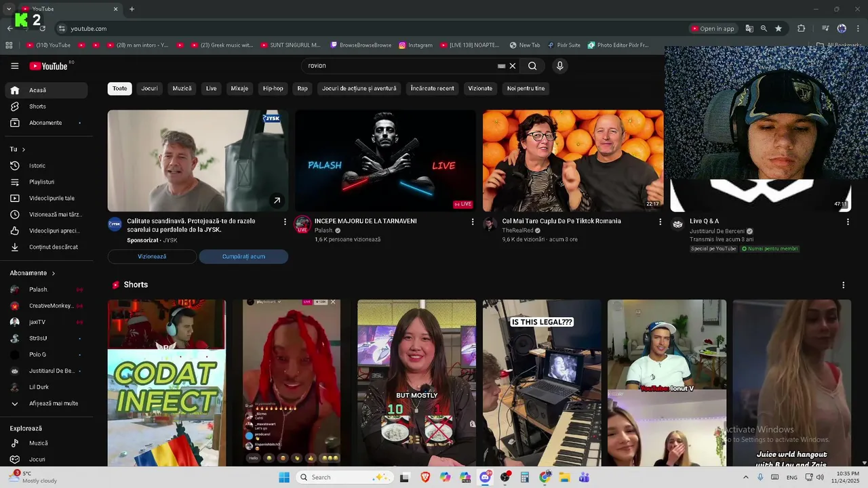868x488 pixels.
Task: Clear the search box with X
Action: click(x=513, y=66)
